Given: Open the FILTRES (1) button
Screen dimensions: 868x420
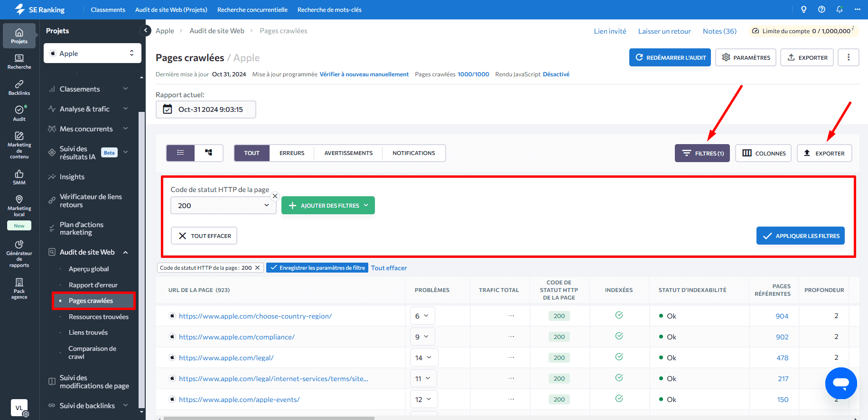Looking at the screenshot, I should pyautogui.click(x=702, y=153).
